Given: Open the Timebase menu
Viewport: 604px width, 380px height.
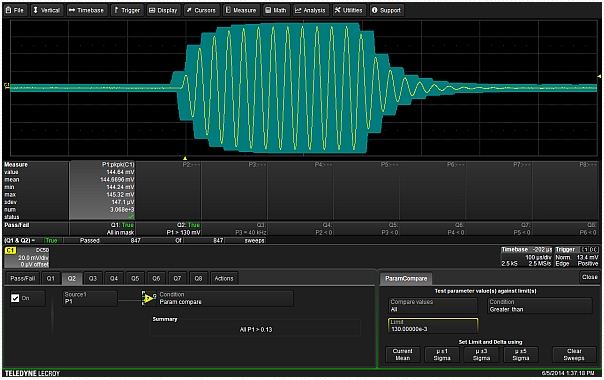Looking at the screenshot, I should click(87, 10).
